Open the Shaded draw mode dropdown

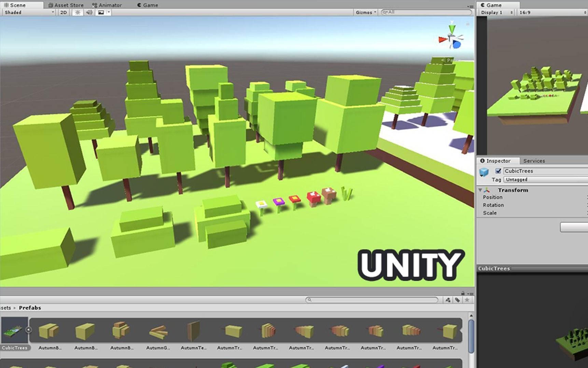(x=27, y=12)
